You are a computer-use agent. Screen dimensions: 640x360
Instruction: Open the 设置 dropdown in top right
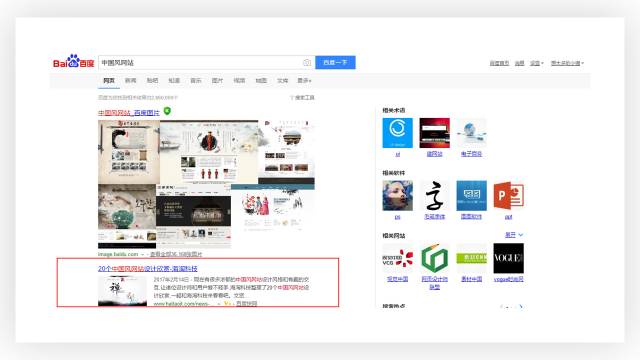[x=536, y=63]
